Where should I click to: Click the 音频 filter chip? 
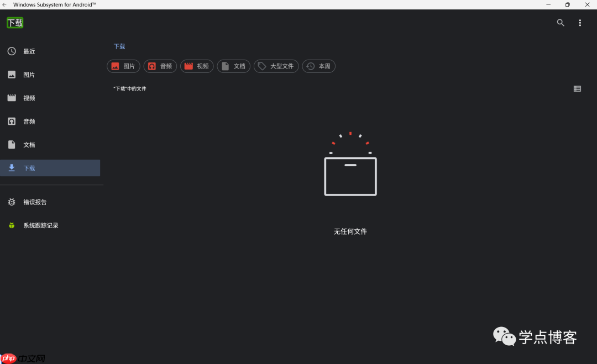[x=160, y=66]
